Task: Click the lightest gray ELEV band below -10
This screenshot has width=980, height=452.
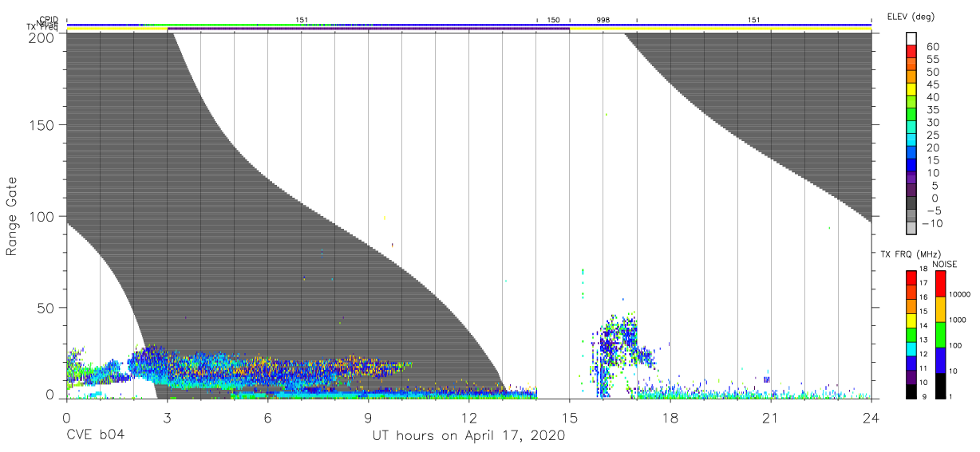Action: 912,229
